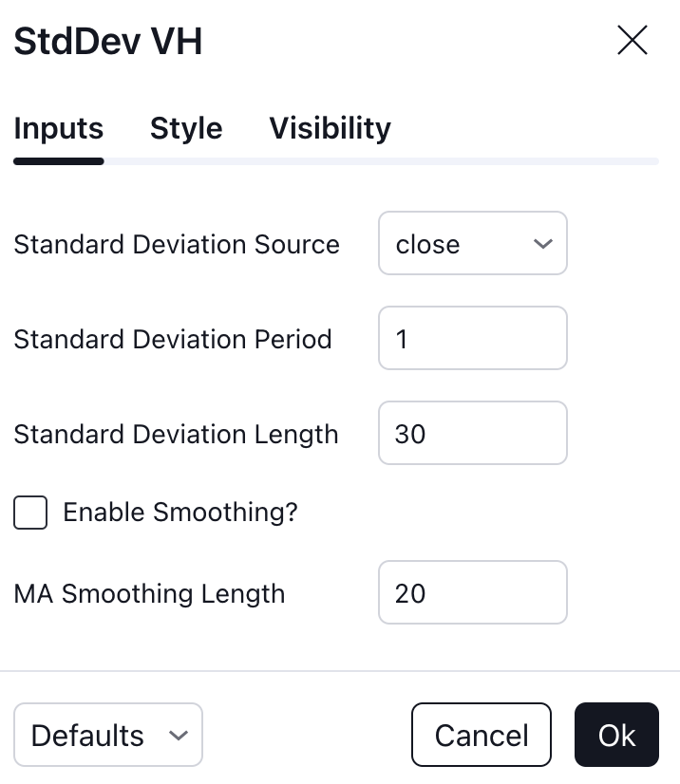Image resolution: width=680 pixels, height=784 pixels.
Task: Open the Standard Deviation Source 'close' dropdown
Action: (x=473, y=243)
